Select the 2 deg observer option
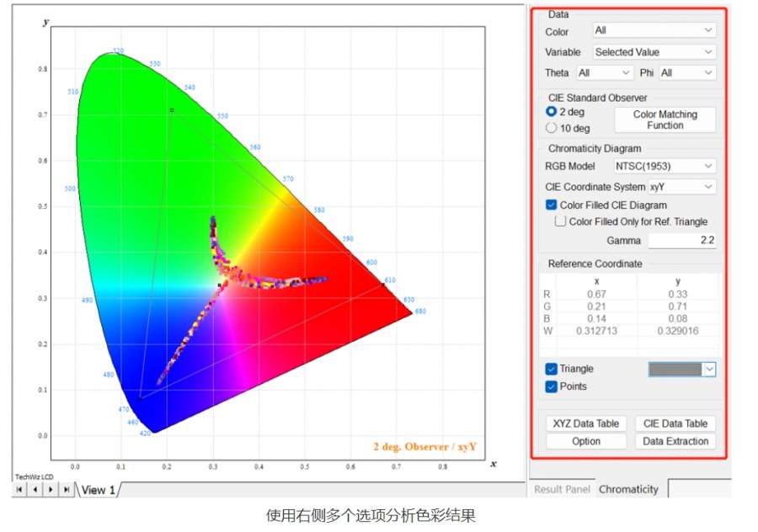 point(552,111)
